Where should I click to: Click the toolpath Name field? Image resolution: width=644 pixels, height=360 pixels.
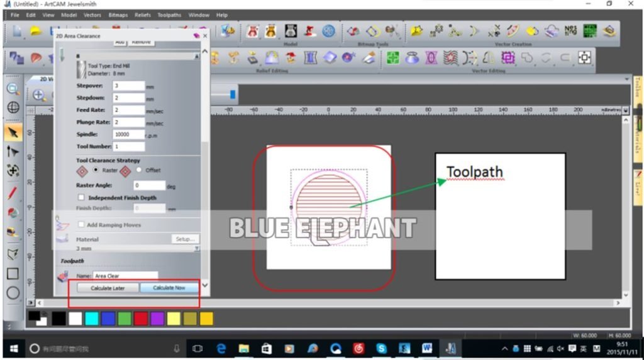pyautogui.click(x=125, y=276)
